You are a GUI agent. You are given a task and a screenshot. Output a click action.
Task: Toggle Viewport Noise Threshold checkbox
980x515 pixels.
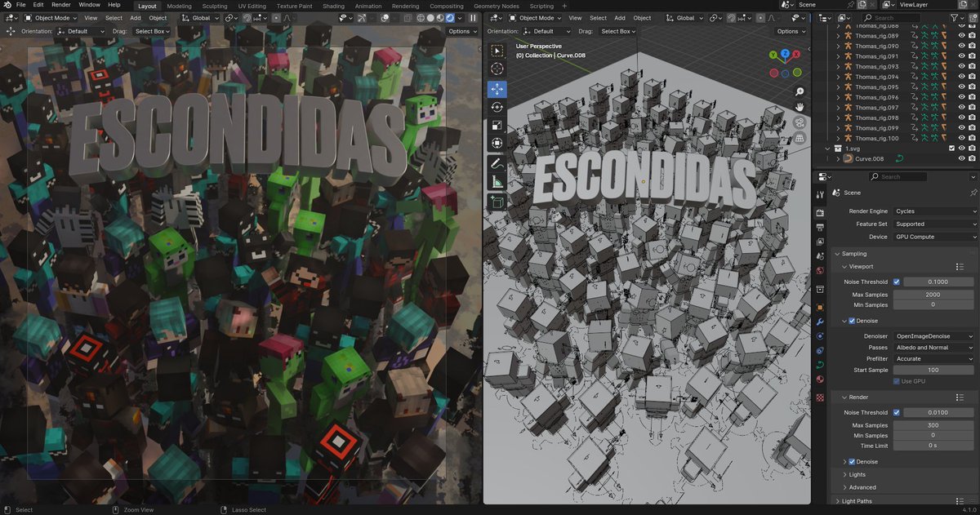(x=897, y=282)
